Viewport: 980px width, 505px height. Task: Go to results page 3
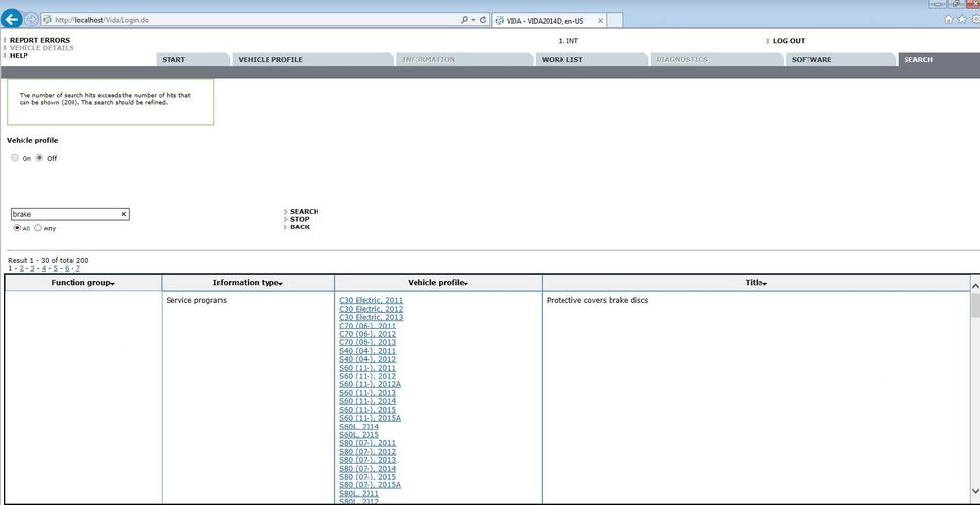[32, 268]
